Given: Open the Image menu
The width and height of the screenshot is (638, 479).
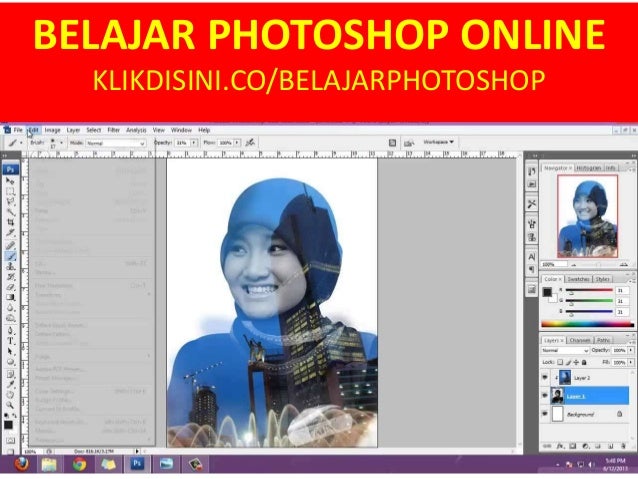Looking at the screenshot, I should pyautogui.click(x=52, y=130).
